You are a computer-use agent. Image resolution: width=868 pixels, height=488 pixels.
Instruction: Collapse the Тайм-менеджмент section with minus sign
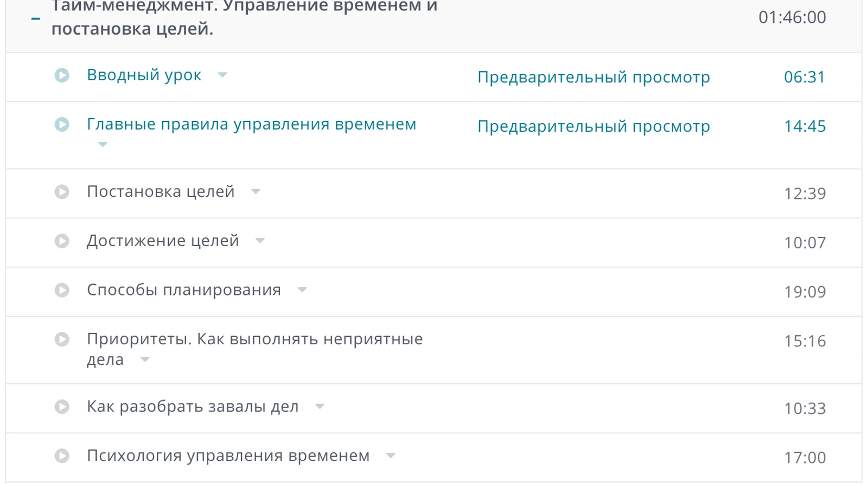tap(36, 18)
